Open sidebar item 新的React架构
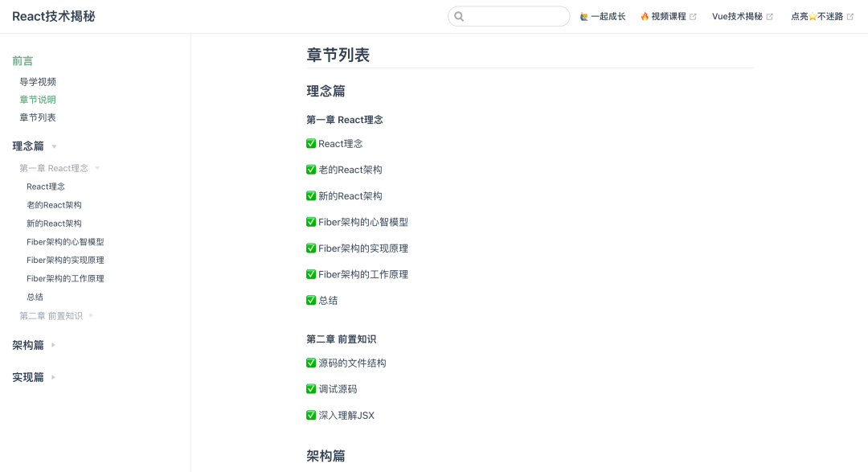 click(x=55, y=224)
